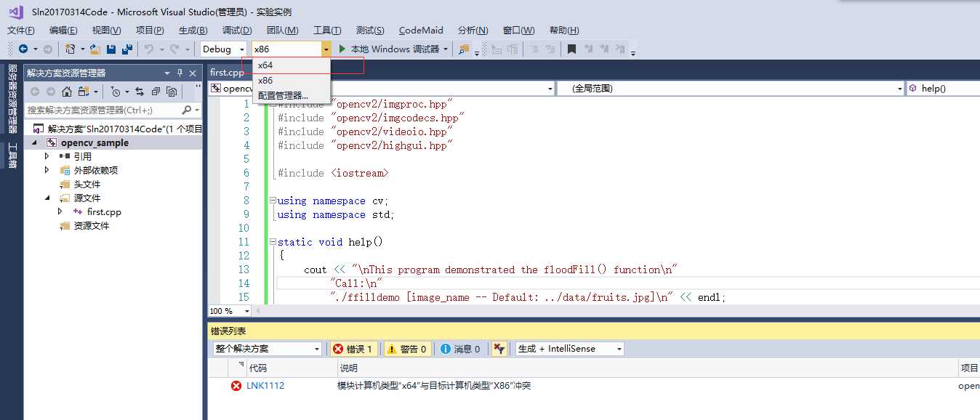The width and height of the screenshot is (980, 420).
Task: Open the 文件(F) menu
Action: [21, 30]
